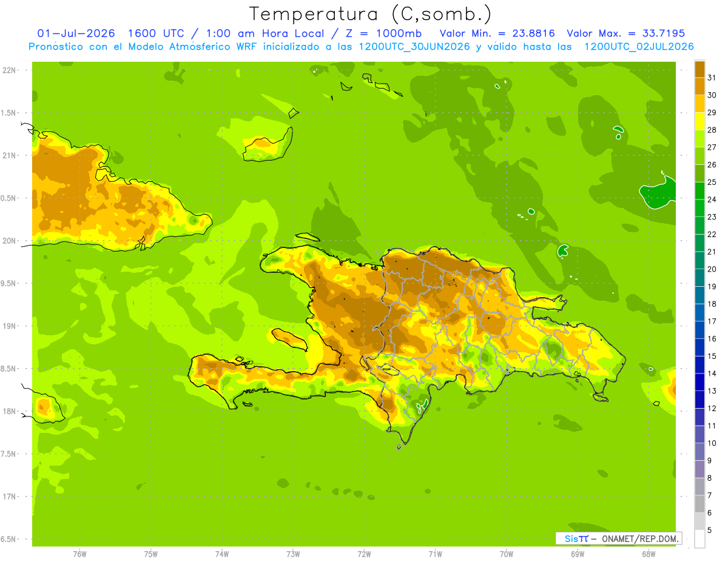This screenshot has height=562, width=728.
Task: Click the '73W' longitude label
Action: pos(293,554)
